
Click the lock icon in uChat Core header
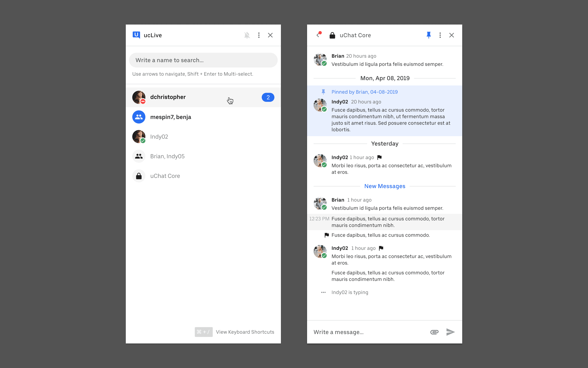332,35
